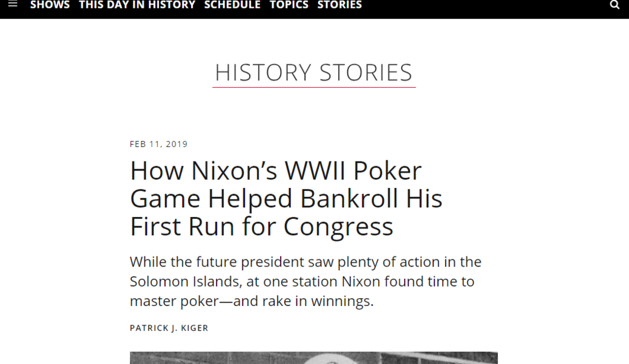Click the red underline beneath HISTORY STORIES
Viewport: 629px width, 364px height.
coord(313,86)
